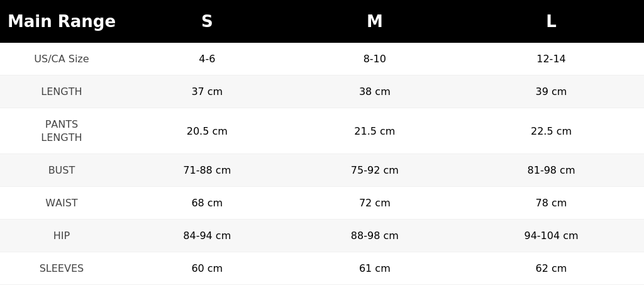Click the 81-98 cm bust cell
644x285 pixels.
tap(551, 170)
